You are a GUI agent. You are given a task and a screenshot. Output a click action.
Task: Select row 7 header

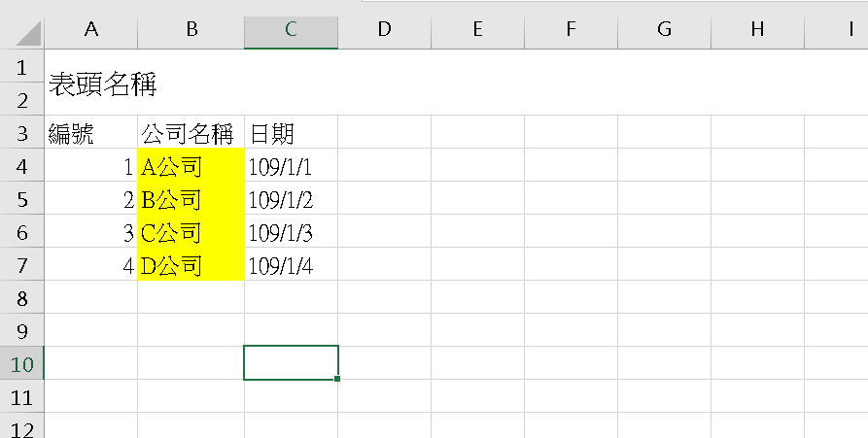coord(21,264)
